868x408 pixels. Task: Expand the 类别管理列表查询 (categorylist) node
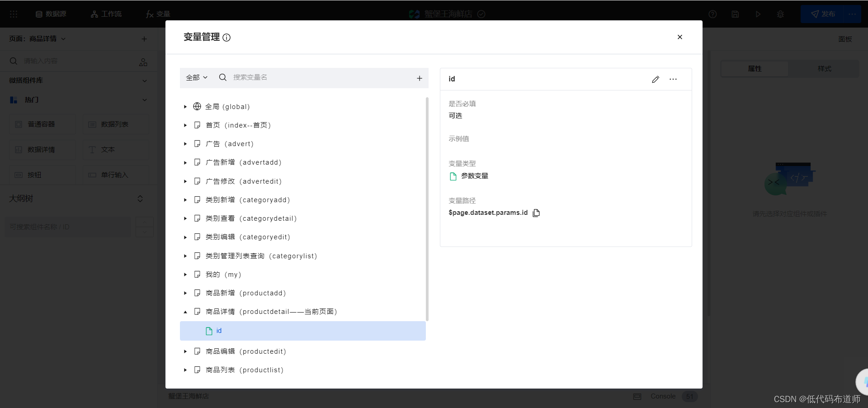185,256
